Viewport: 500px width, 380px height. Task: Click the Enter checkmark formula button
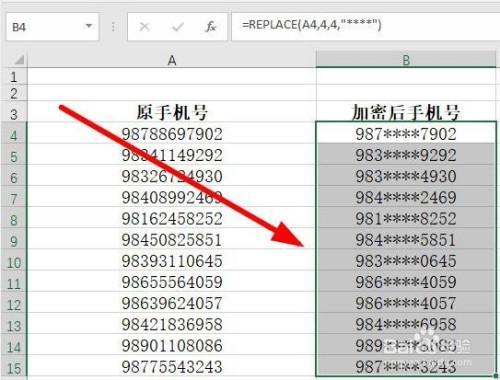[x=178, y=27]
